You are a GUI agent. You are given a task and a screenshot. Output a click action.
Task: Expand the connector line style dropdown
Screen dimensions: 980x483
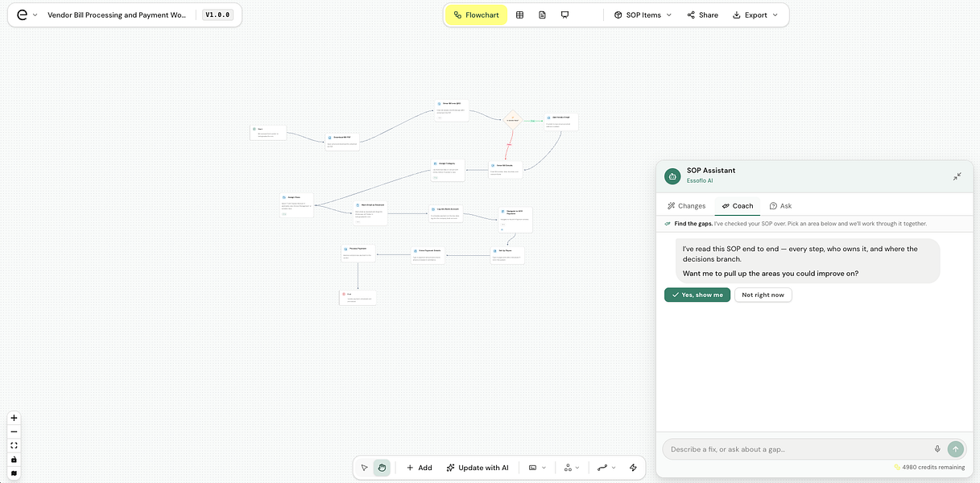pyautogui.click(x=605, y=468)
